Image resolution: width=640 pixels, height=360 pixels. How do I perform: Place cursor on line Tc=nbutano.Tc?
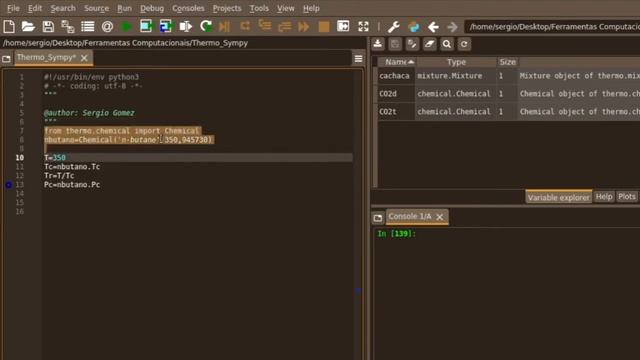coord(72,167)
